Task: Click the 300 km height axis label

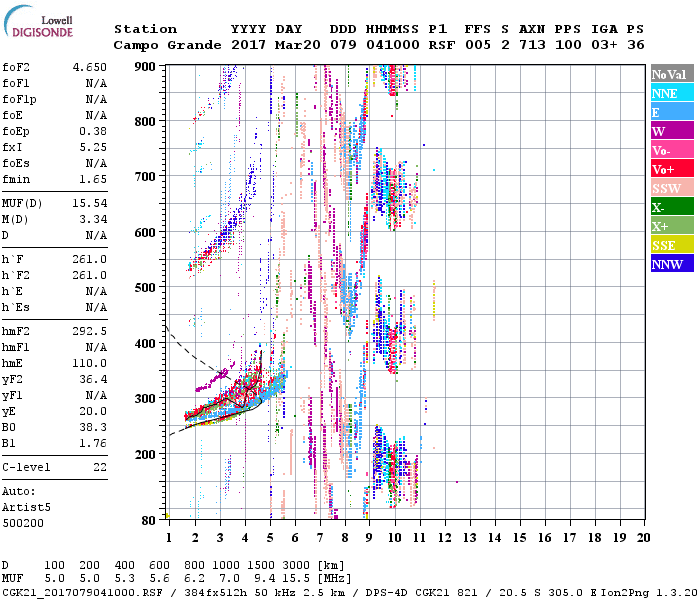Action: (x=145, y=399)
